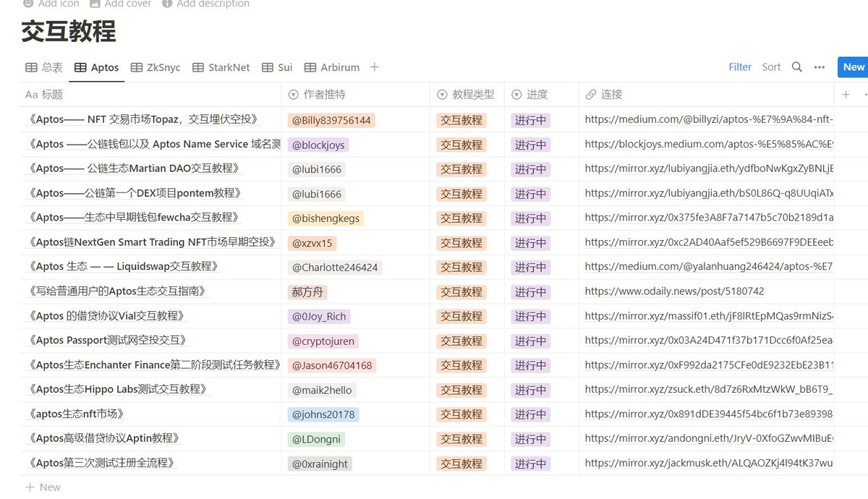Switch to the Sui tab
This screenshot has height=499, width=868.
click(x=276, y=67)
